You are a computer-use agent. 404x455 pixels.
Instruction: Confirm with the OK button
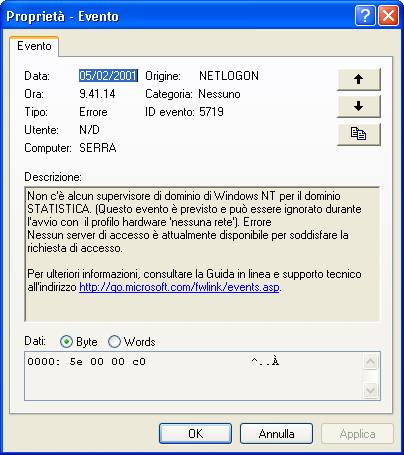[x=195, y=434]
